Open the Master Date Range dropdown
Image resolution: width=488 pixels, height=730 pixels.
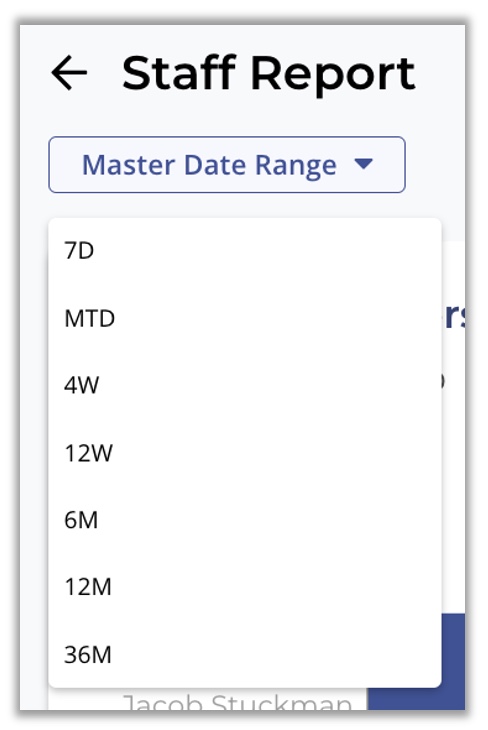click(x=227, y=165)
